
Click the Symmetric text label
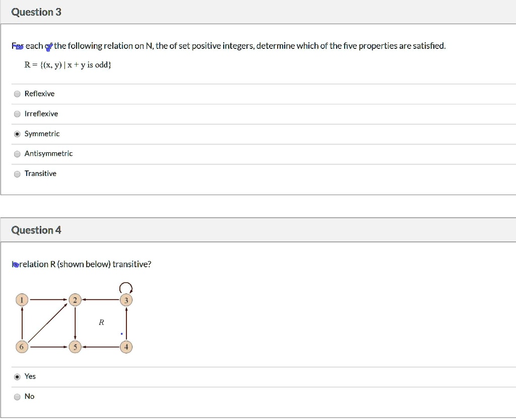[x=42, y=133]
